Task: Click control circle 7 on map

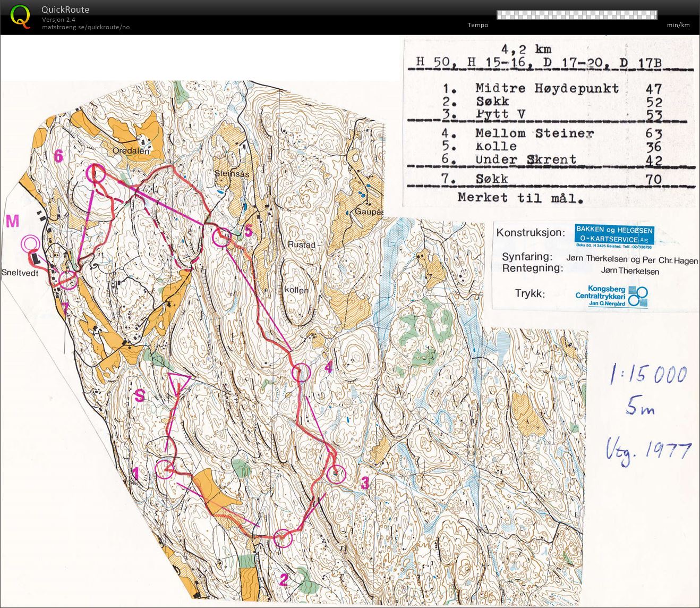Action: 67,280
